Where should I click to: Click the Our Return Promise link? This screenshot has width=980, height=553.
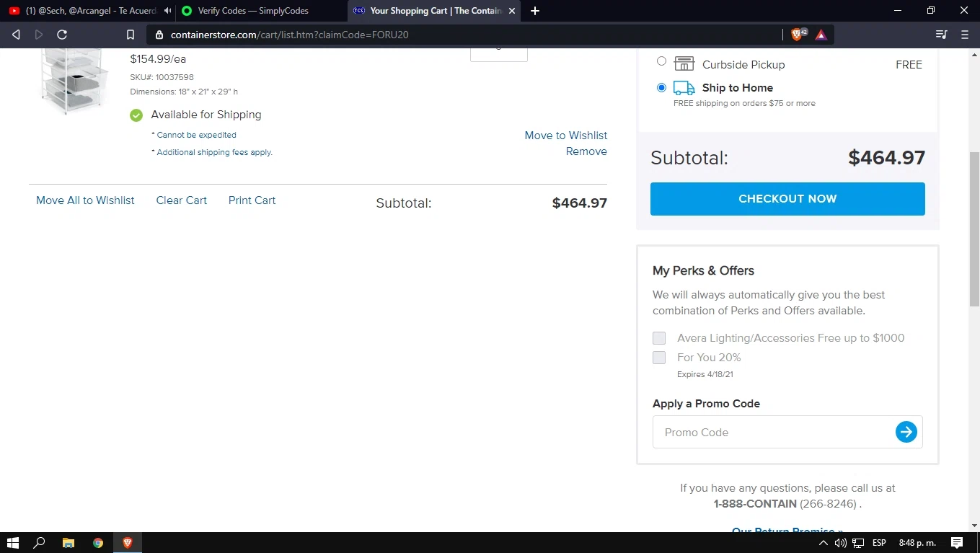pyautogui.click(x=787, y=531)
